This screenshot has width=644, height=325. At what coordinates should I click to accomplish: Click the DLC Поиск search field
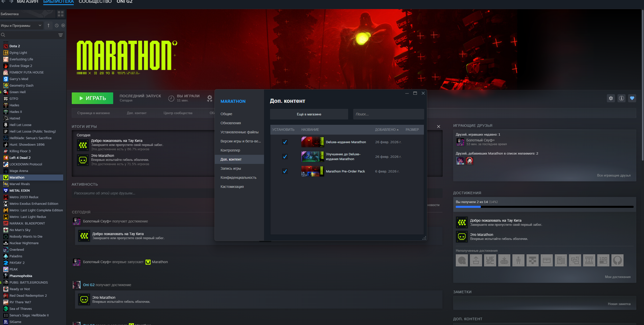[388, 114]
